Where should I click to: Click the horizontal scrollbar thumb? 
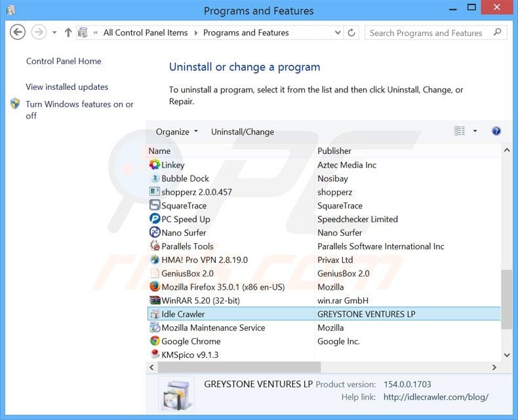[239, 367]
